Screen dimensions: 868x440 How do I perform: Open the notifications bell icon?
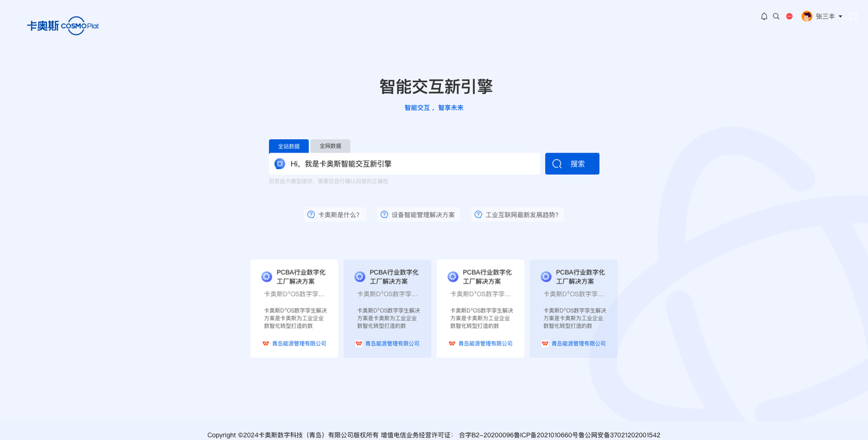(764, 17)
